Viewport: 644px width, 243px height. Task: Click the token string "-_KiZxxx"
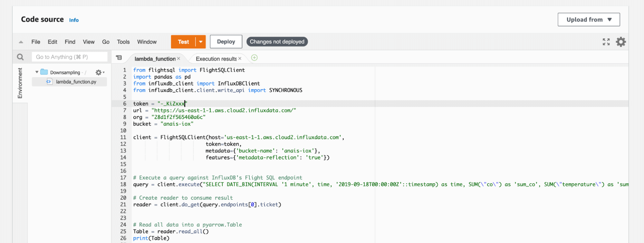[x=172, y=104]
